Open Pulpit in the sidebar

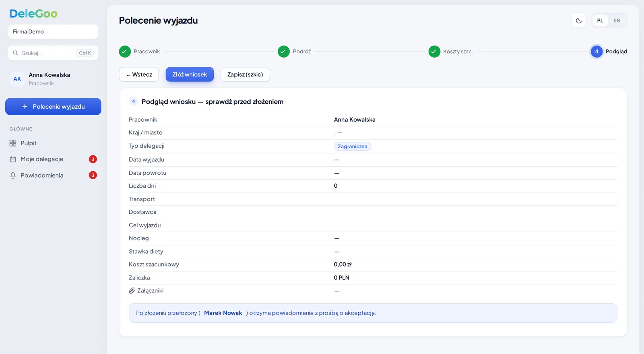(x=53, y=143)
